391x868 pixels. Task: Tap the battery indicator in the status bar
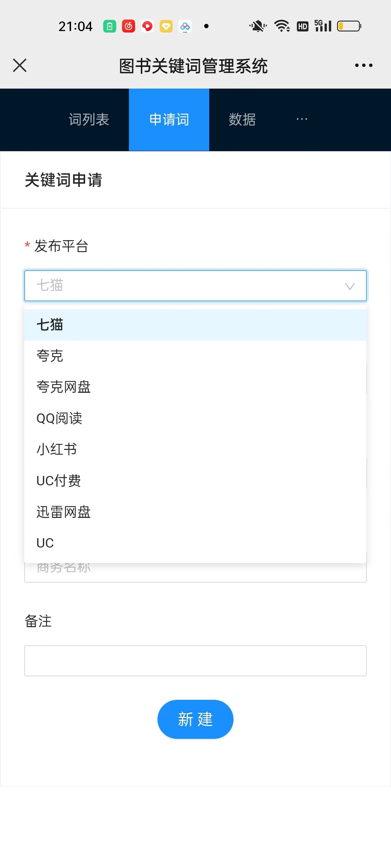pyautogui.click(x=348, y=26)
